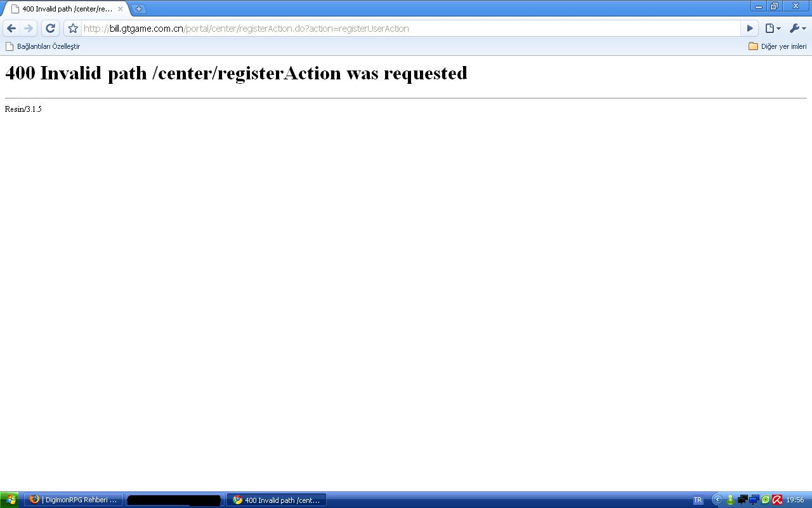This screenshot has height=508, width=812.
Task: Open the Avira red umbrella tray icon
Action: point(777,500)
